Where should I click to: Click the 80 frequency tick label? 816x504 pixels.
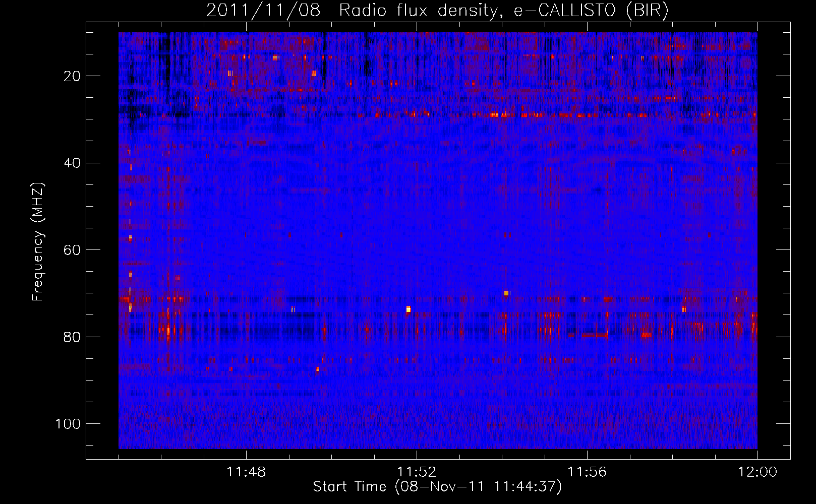pyautogui.click(x=73, y=337)
